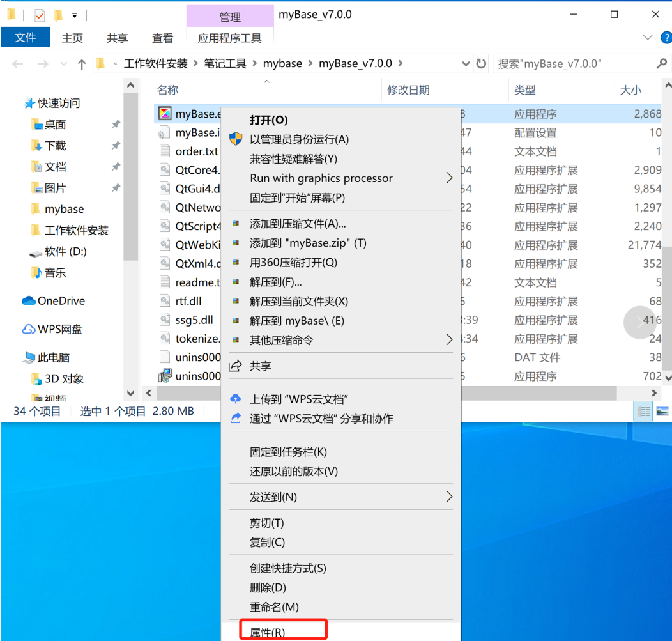Click the share icon in context menu
The image size is (672, 641).
235,366
